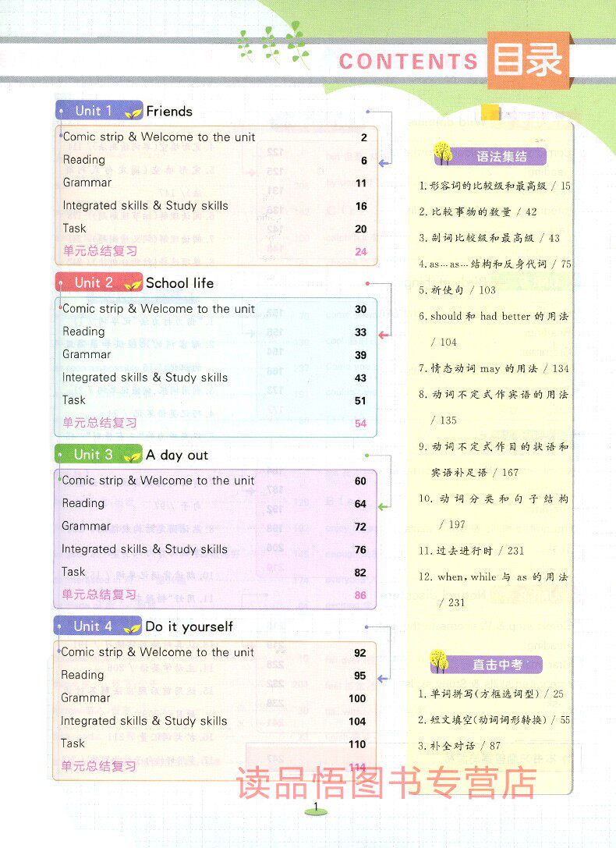616x848 pixels.
Task: Open grammar item 6 should 和 had better
Action: click(494, 328)
